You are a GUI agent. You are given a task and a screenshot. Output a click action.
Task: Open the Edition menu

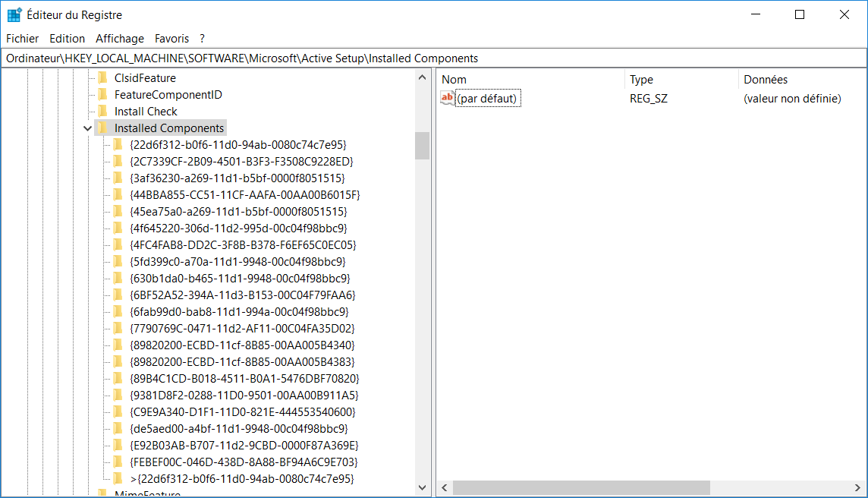click(x=67, y=39)
